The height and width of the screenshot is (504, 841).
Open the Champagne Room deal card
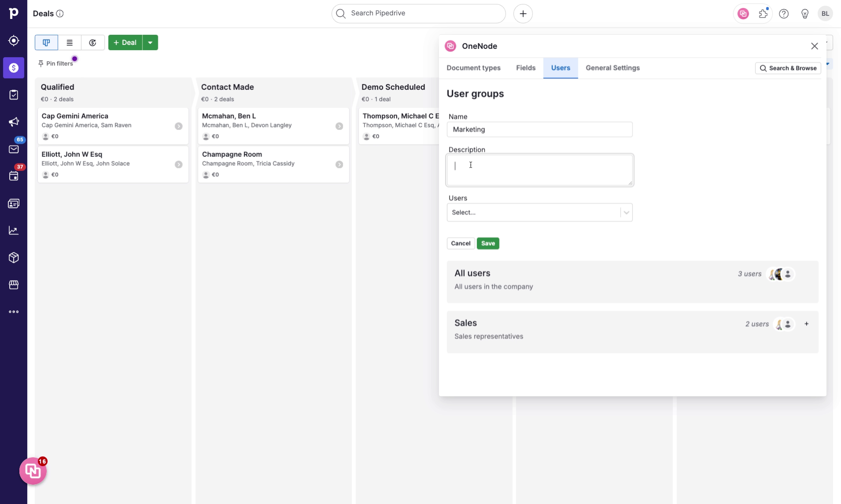point(273,165)
